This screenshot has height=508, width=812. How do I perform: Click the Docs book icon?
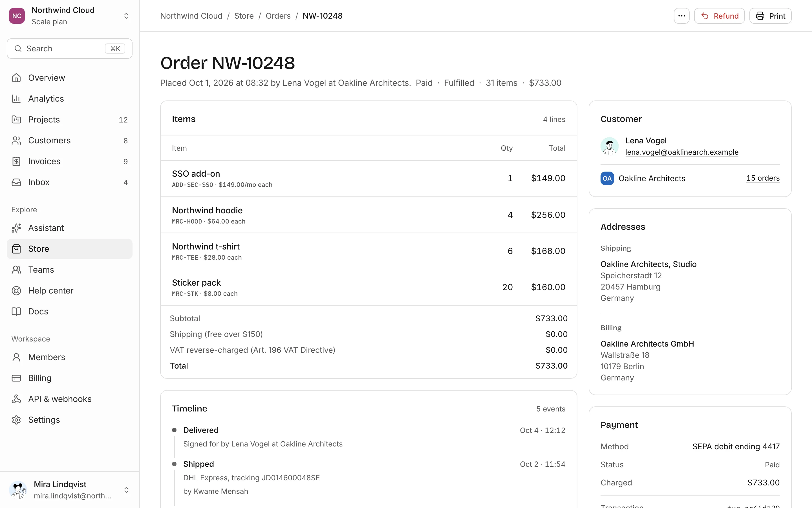click(16, 312)
